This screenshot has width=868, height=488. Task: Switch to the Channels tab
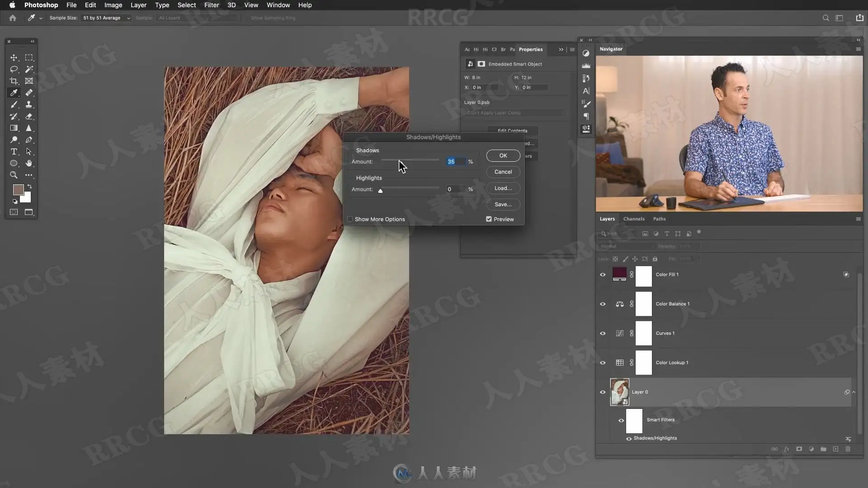click(x=634, y=219)
